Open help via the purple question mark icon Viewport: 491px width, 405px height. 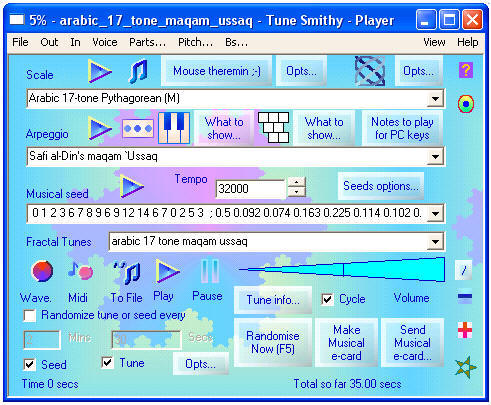pyautogui.click(x=466, y=70)
